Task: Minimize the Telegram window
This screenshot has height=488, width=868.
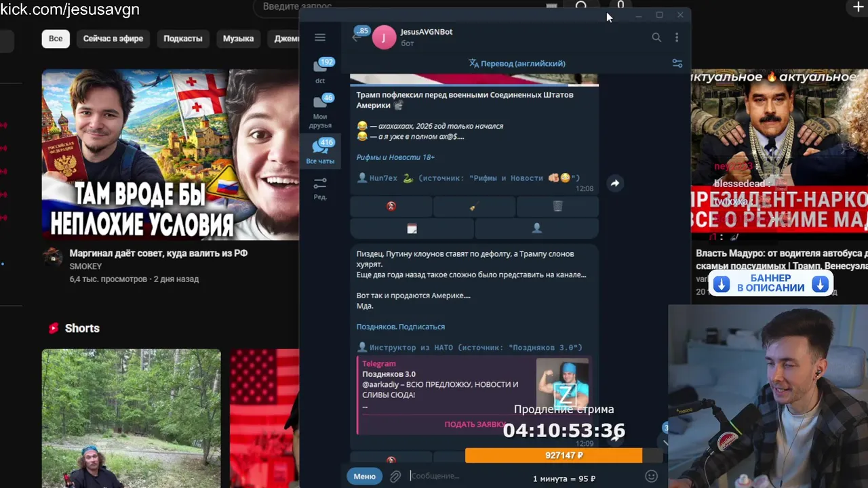Action: click(x=638, y=15)
